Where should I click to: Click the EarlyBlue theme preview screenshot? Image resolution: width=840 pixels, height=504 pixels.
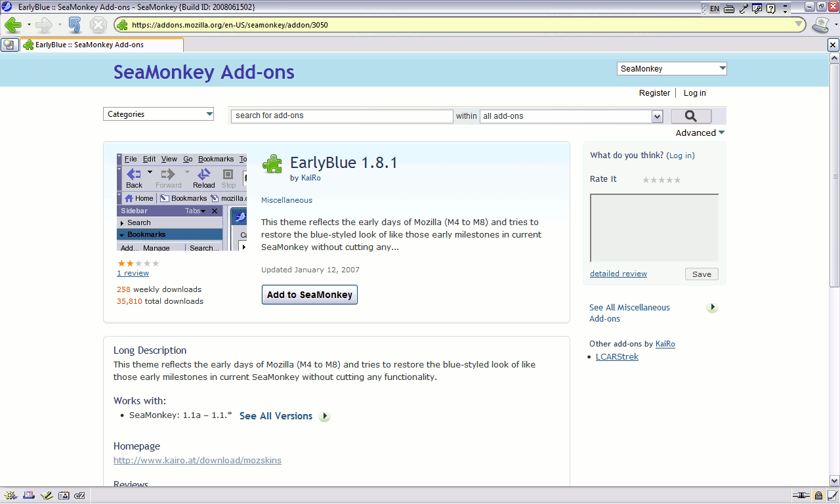[182, 202]
